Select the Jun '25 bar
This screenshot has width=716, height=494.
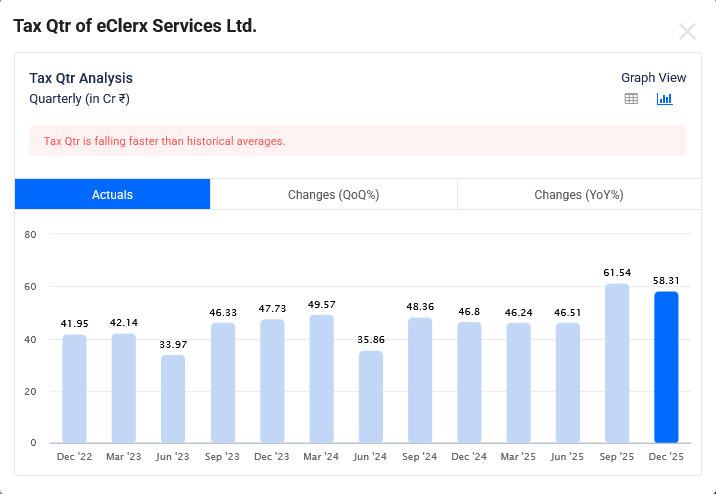tap(568, 383)
